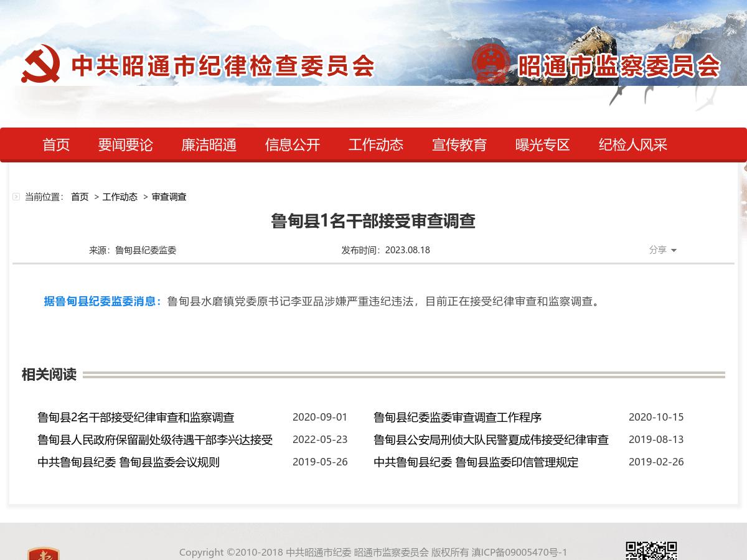Viewport: 747px width, 560px height.
Task: Open article 鲁甸县2名干部接受纪律审查和监察调查
Action: click(136, 418)
